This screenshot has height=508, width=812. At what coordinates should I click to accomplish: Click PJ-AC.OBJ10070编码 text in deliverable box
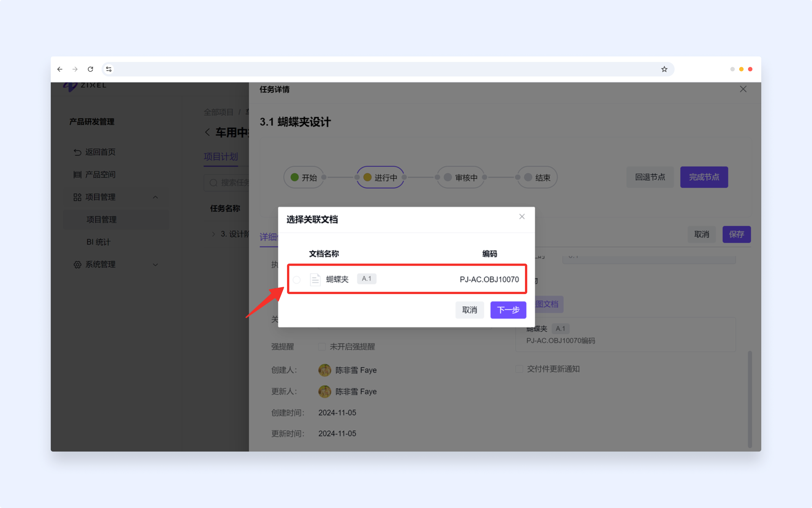point(560,341)
